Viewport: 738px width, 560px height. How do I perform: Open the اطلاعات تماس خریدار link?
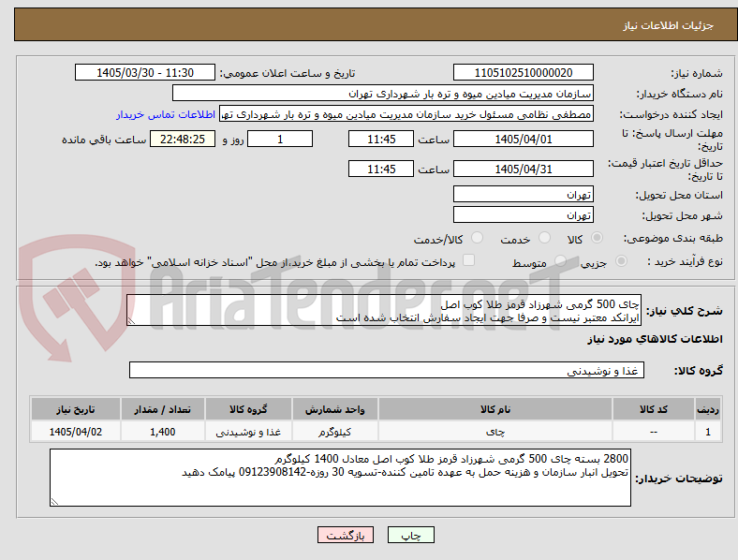point(166,114)
